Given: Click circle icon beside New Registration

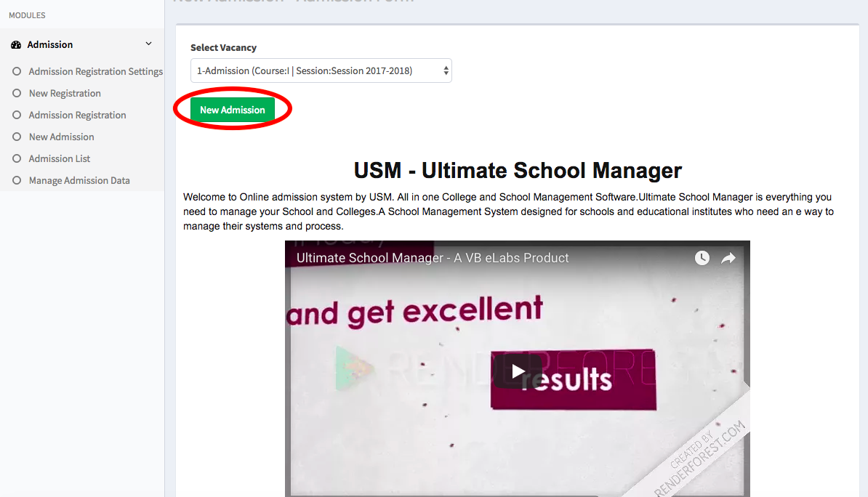Looking at the screenshot, I should [x=17, y=93].
